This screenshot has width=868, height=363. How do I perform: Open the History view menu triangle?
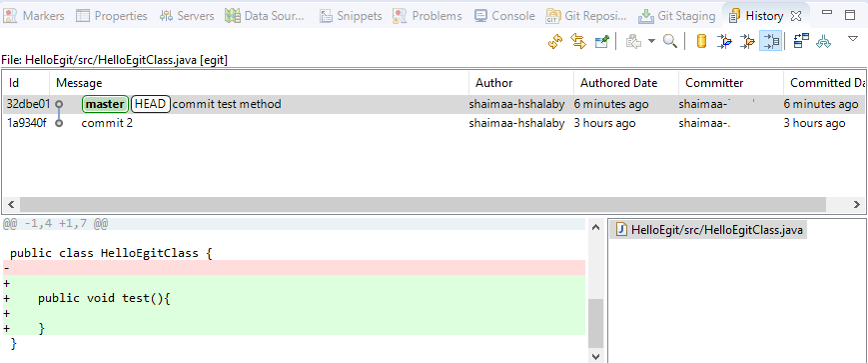853,39
